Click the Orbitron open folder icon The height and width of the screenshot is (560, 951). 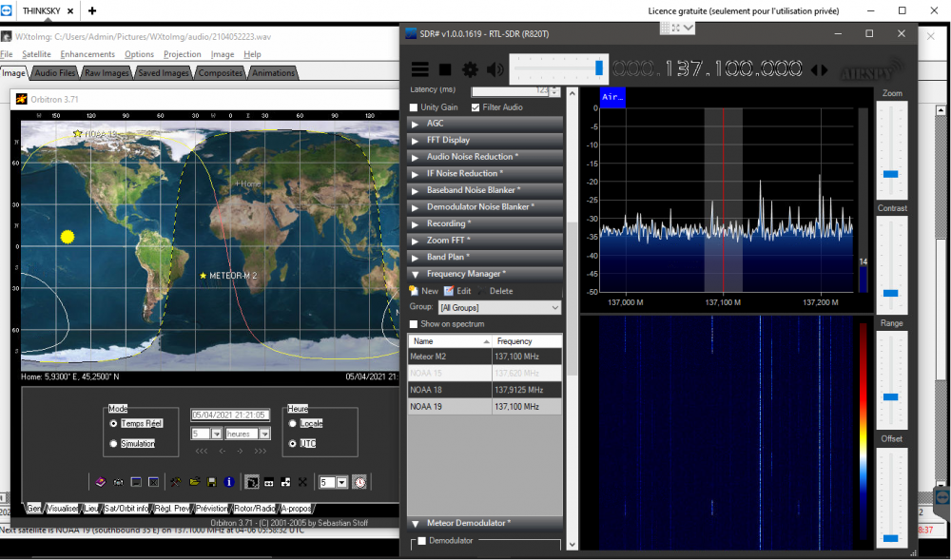coord(194,482)
